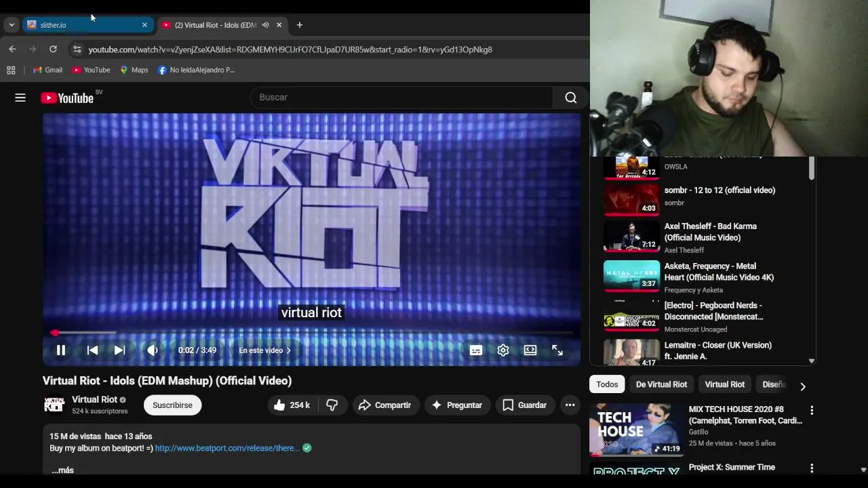Viewport: 868px width, 488px height.
Task: Subscribe with Suscribirse button
Action: [x=172, y=405]
